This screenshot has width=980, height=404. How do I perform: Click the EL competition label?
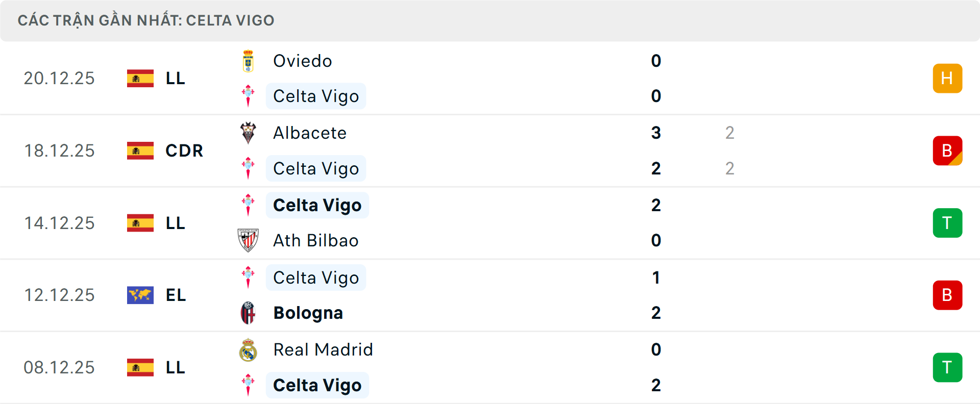tap(176, 295)
